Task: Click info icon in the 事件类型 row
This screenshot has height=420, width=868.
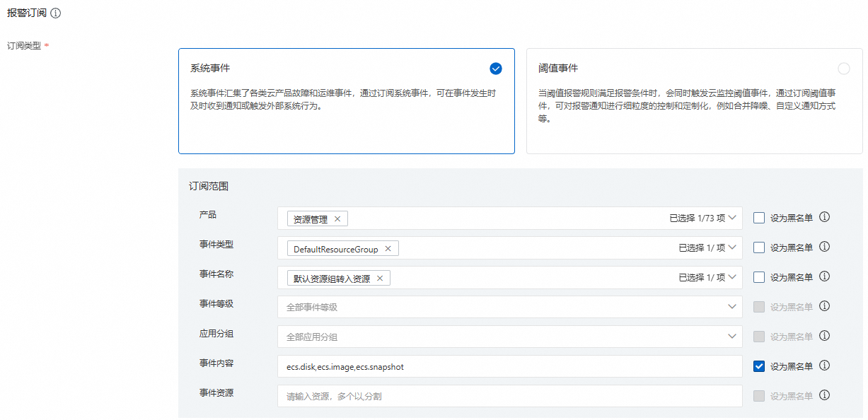Action: 824,247
